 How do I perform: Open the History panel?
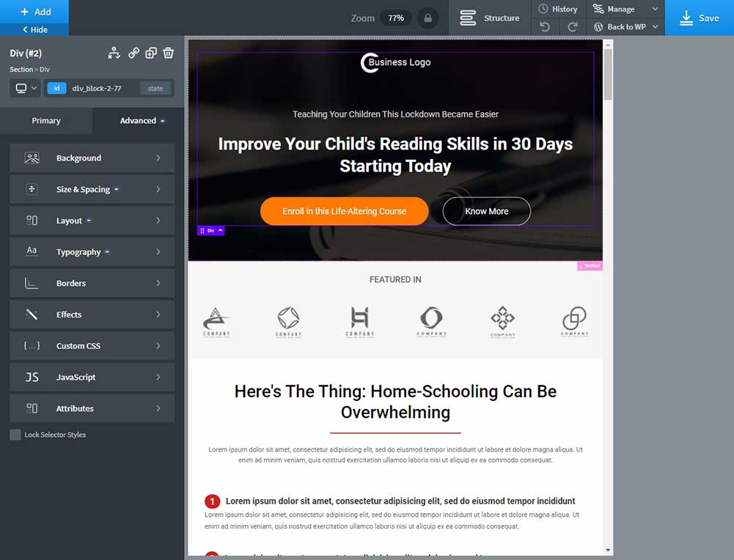(559, 9)
